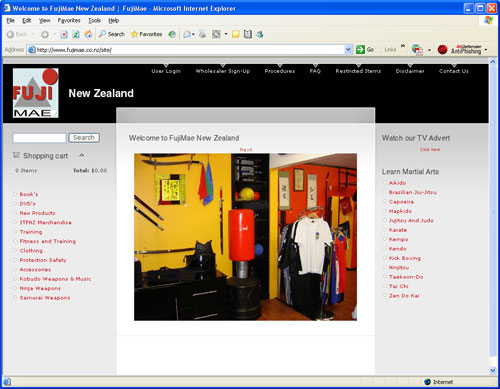Click the User Login link
This screenshot has height=389, width=500.
pyautogui.click(x=166, y=71)
